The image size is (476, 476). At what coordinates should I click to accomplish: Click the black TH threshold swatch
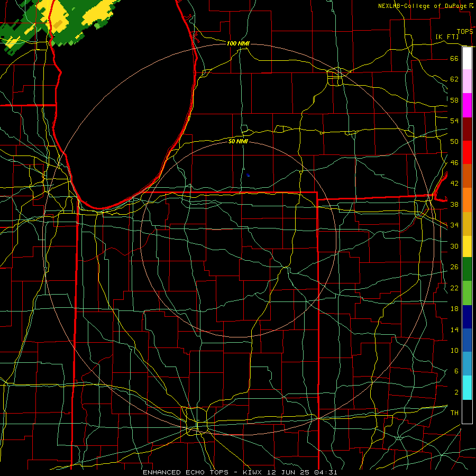pos(467,411)
